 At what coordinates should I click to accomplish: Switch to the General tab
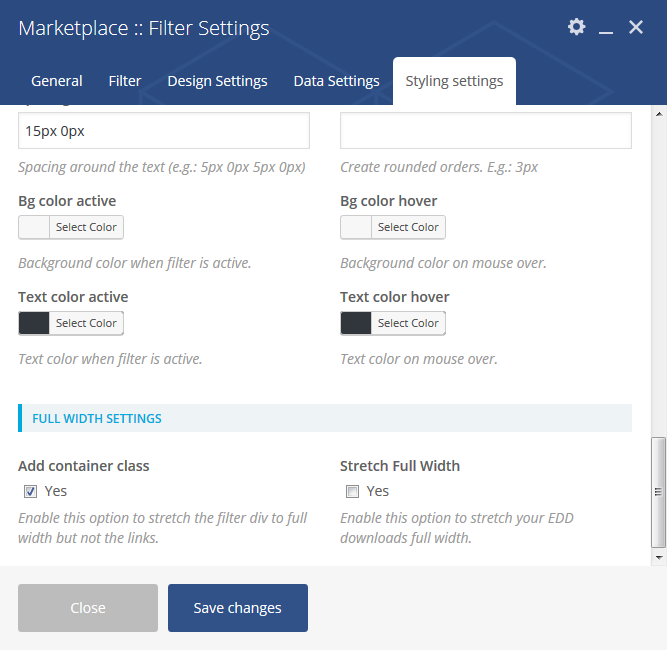tap(57, 81)
